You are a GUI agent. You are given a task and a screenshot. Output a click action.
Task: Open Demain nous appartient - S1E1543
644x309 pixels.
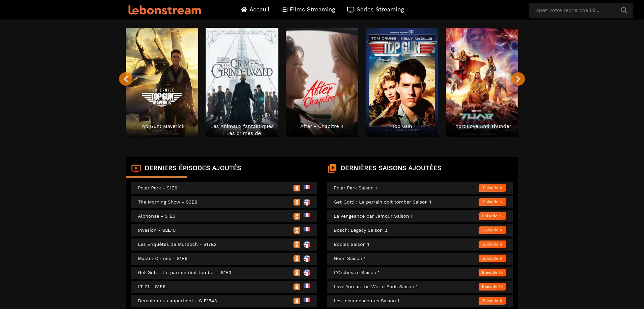pyautogui.click(x=224, y=301)
